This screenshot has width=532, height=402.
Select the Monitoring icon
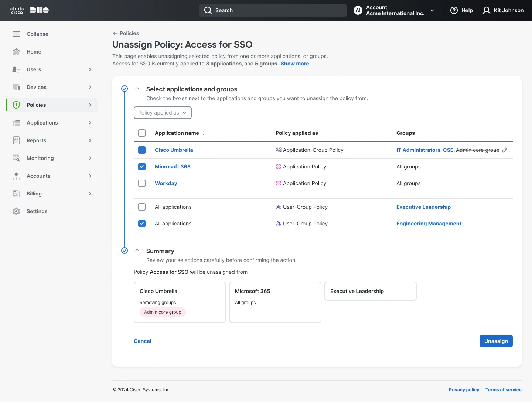click(x=16, y=158)
